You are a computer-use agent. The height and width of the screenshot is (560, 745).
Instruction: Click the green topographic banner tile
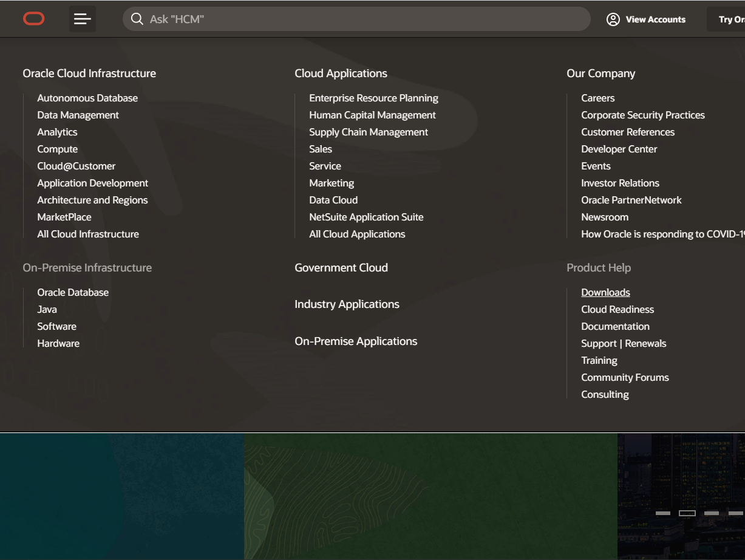(x=430, y=496)
